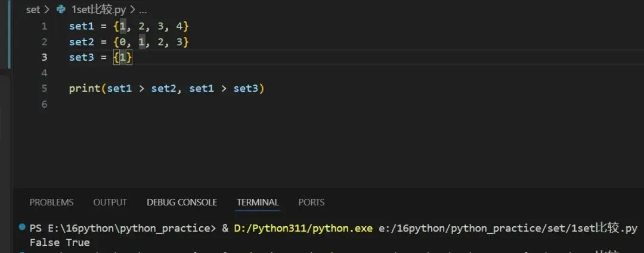The width and height of the screenshot is (644, 253).
Task: Click line number 1 in the gutter
Action: click(x=44, y=26)
